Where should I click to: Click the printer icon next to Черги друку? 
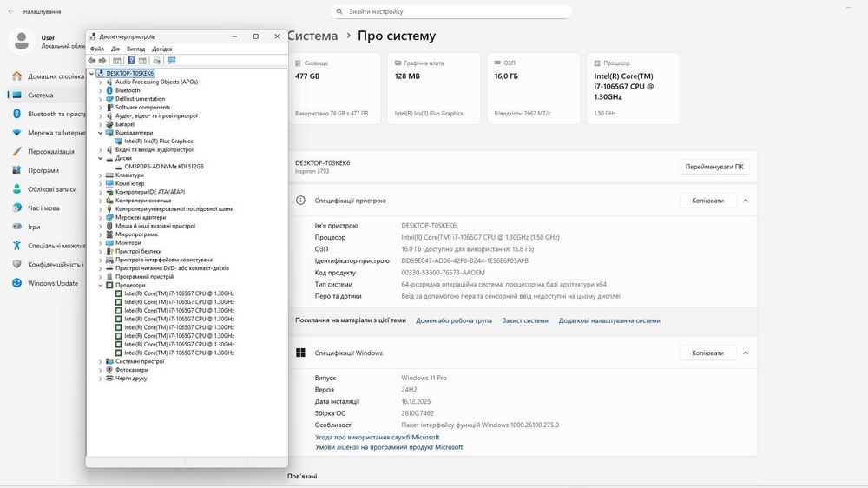(x=109, y=379)
